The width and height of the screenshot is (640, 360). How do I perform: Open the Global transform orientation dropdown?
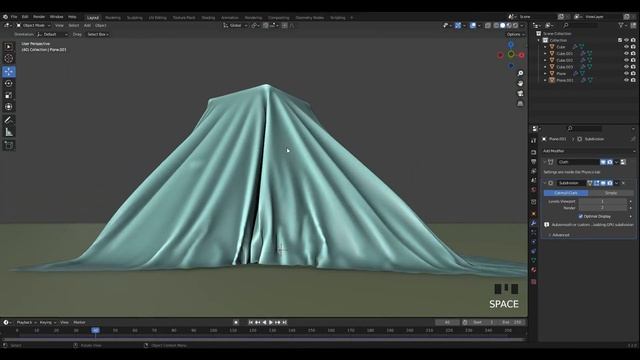[236, 25]
